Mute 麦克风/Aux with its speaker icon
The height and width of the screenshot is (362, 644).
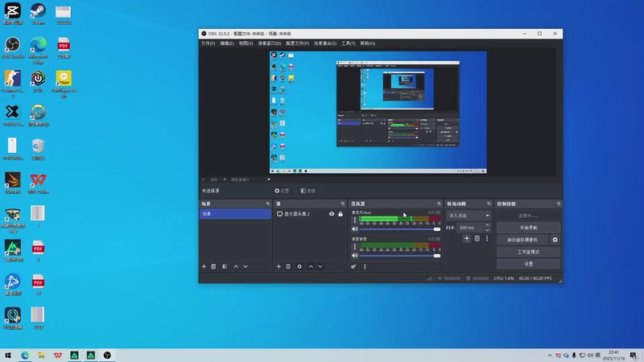[x=355, y=229]
